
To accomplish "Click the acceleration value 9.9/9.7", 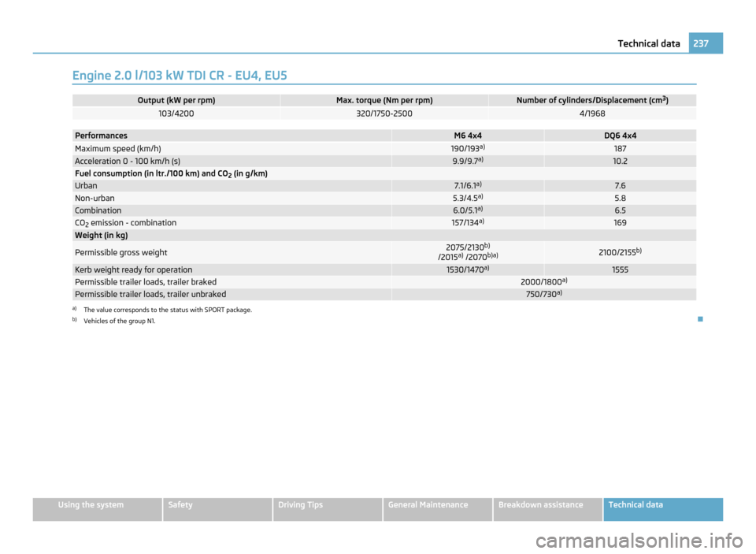I will coord(468,162).
